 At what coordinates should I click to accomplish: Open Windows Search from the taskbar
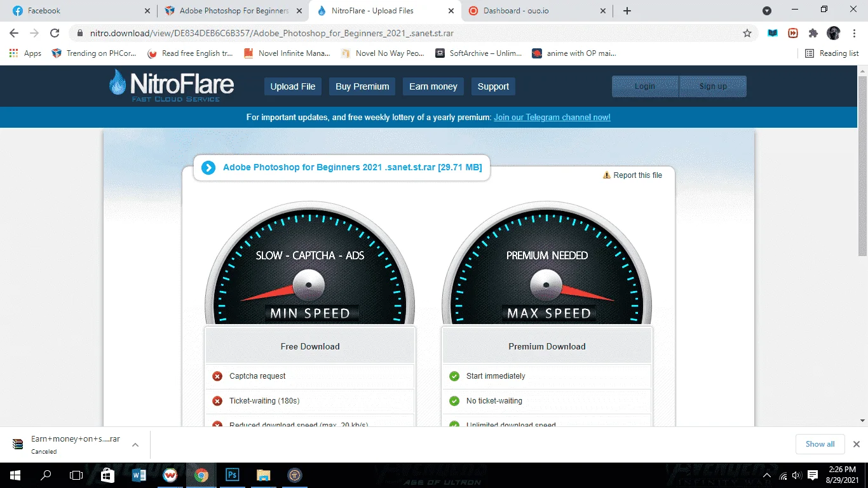tap(46, 475)
